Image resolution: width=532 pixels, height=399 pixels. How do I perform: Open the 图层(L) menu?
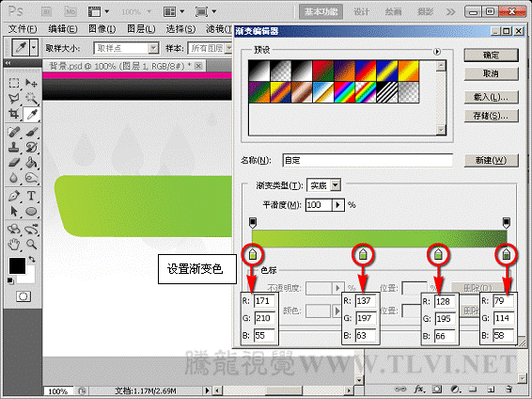pos(141,29)
